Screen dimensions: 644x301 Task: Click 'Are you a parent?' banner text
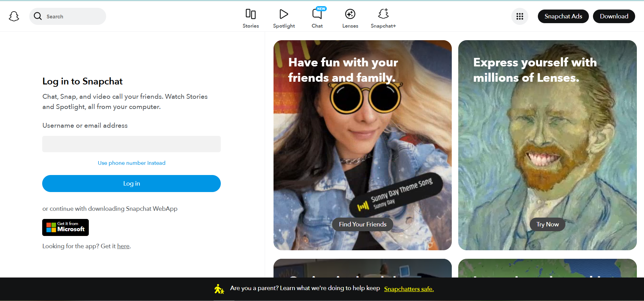tap(305, 288)
